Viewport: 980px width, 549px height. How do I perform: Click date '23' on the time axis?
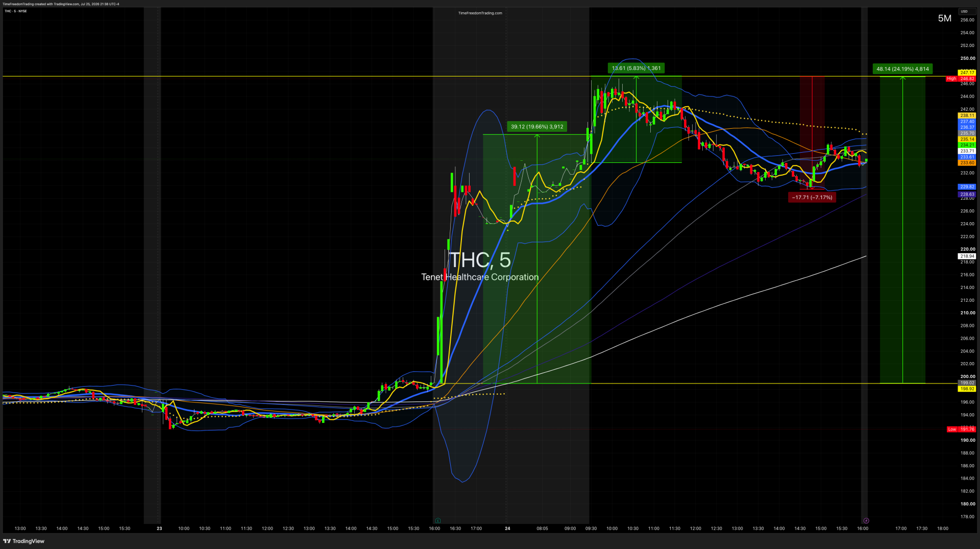(159, 529)
